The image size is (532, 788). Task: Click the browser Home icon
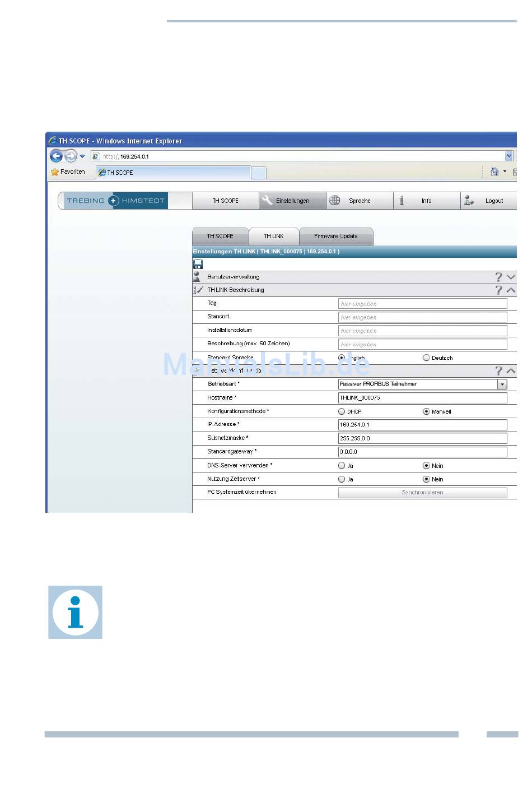click(x=494, y=171)
